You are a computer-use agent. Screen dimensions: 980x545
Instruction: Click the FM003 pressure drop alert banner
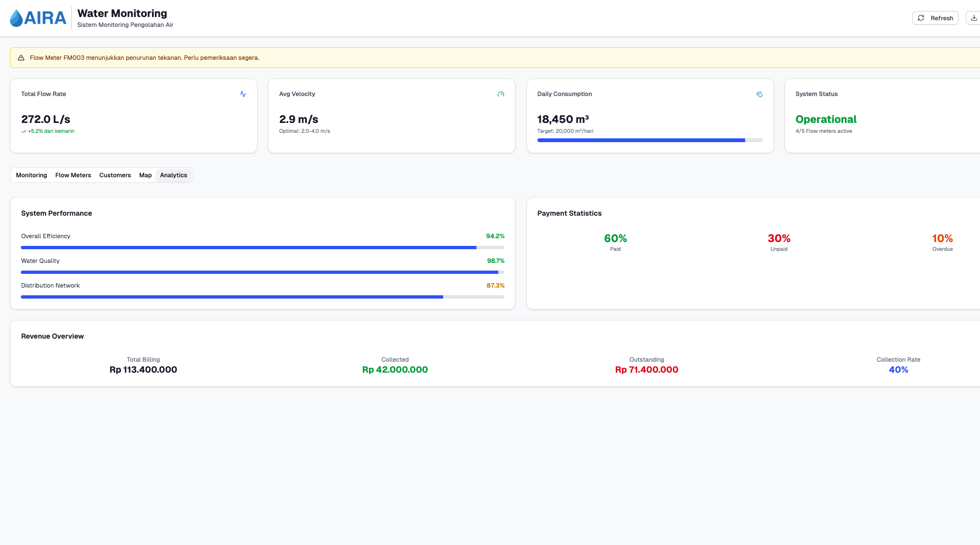[494, 58]
